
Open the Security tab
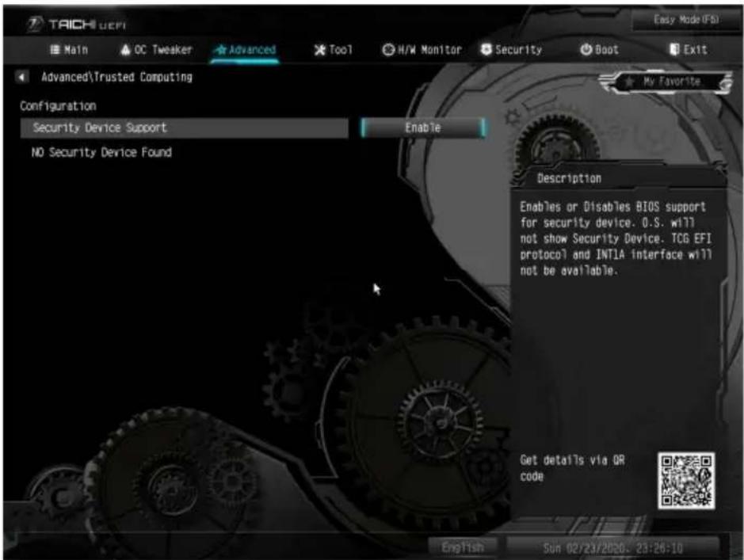coord(511,50)
